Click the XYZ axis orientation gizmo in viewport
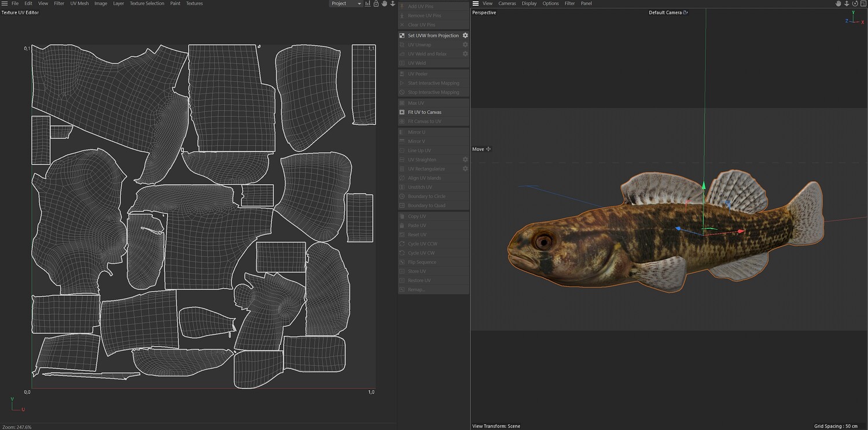 tap(853, 19)
